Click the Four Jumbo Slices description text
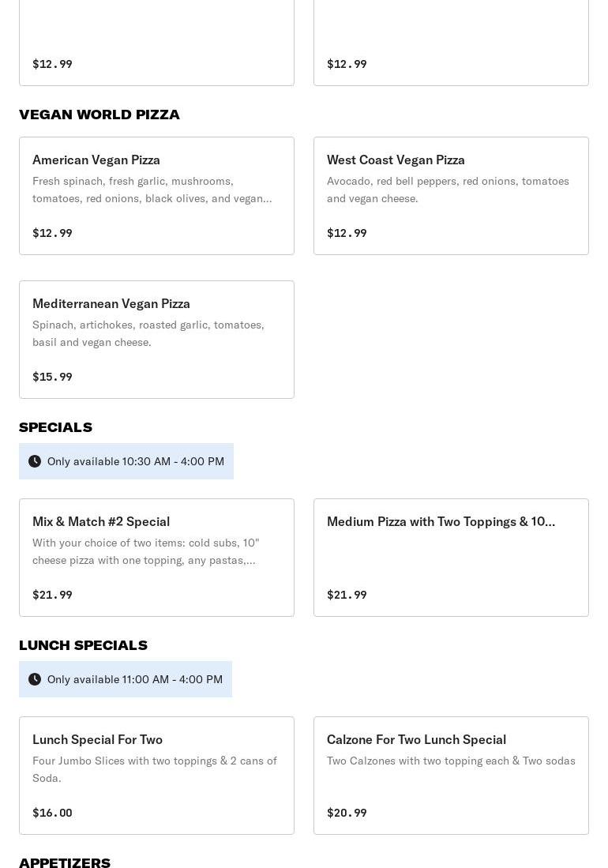 155,769
